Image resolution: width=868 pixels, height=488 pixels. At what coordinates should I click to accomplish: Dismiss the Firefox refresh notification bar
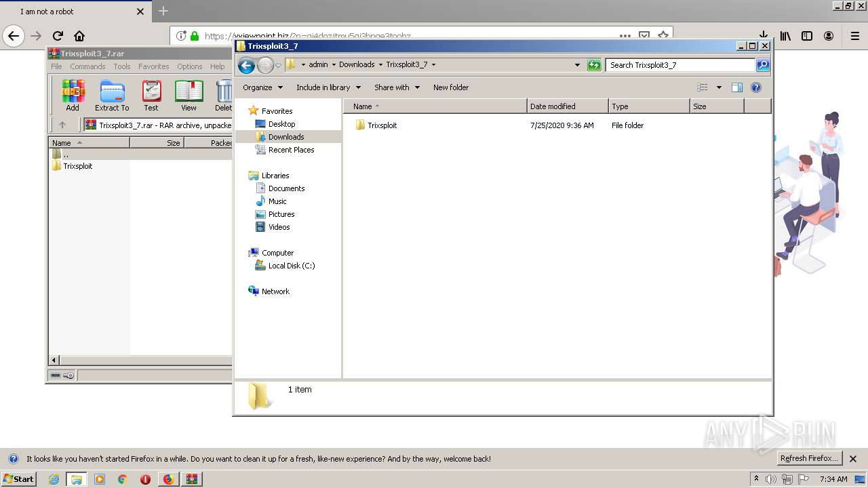[x=854, y=459]
